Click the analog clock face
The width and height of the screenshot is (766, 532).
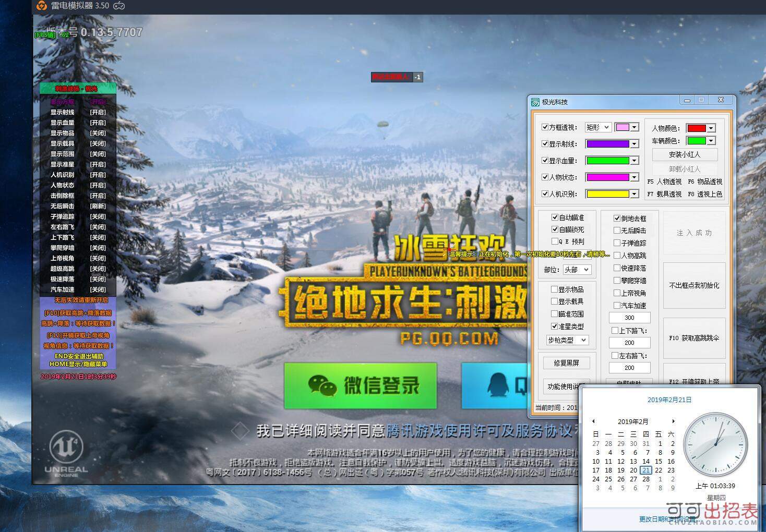point(715,444)
